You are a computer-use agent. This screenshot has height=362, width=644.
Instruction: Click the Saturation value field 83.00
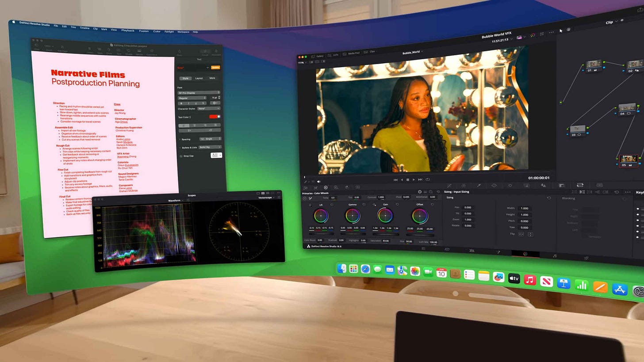[386, 241]
